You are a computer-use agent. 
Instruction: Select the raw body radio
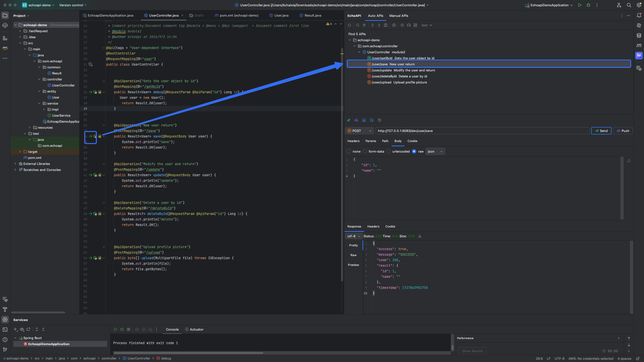414,151
